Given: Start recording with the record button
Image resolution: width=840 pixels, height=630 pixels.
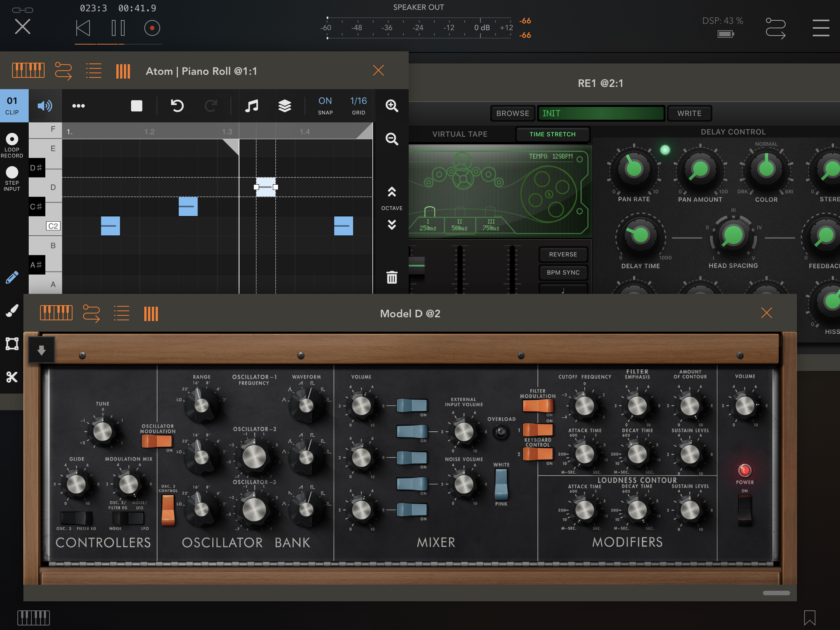Looking at the screenshot, I should [x=152, y=28].
